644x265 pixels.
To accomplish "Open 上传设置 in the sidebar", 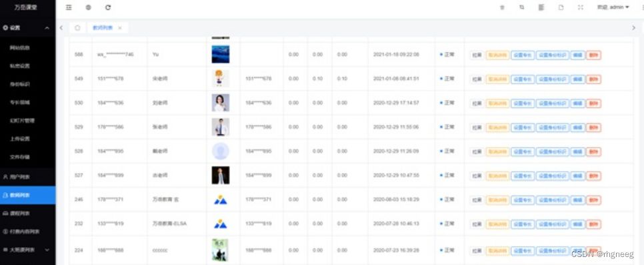I will click(20, 139).
